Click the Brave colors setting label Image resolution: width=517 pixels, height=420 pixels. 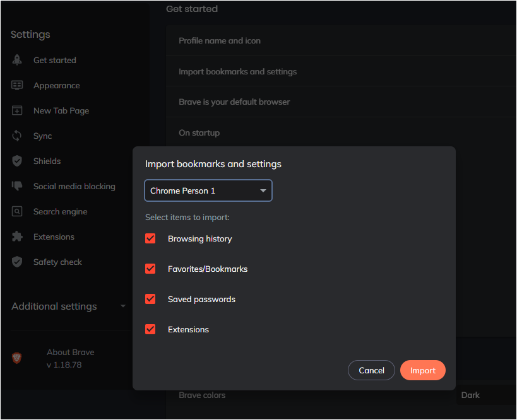click(202, 395)
